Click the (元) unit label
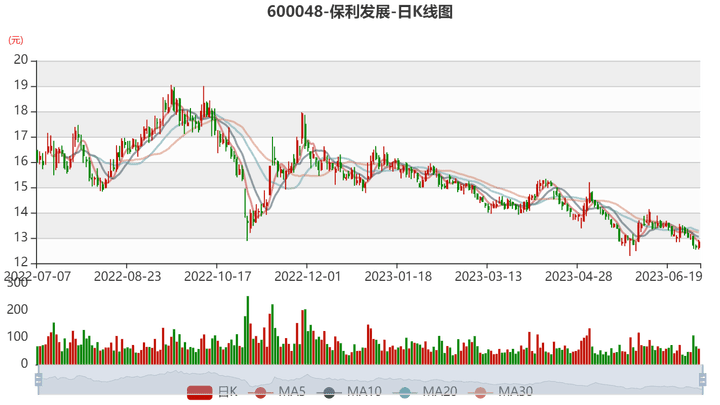 point(15,40)
